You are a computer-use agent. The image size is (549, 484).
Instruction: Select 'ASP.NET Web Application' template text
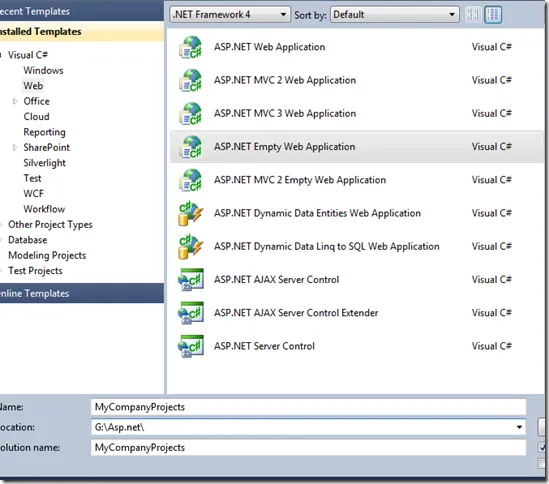point(270,47)
